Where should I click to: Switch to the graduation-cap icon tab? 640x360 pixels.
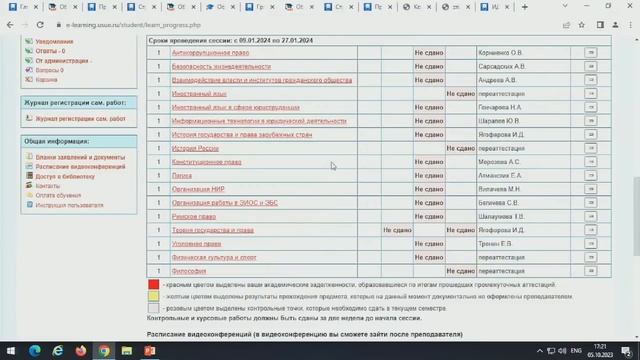click(220, 7)
